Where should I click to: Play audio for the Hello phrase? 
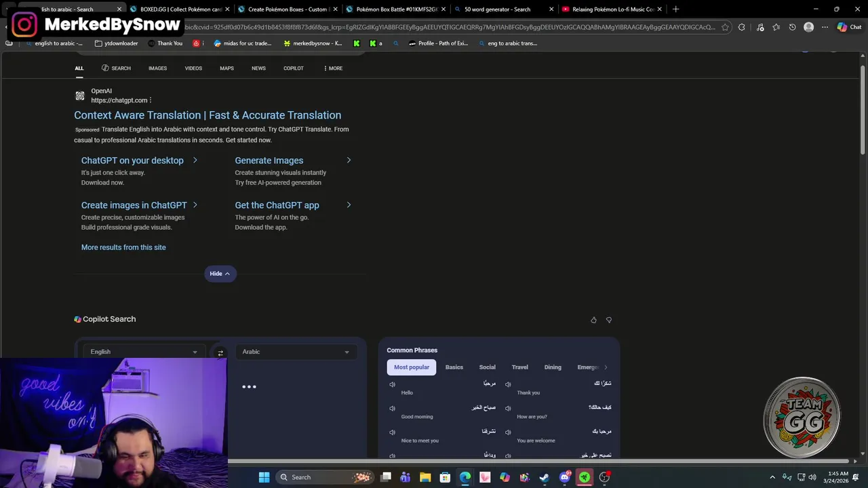[392, 384]
